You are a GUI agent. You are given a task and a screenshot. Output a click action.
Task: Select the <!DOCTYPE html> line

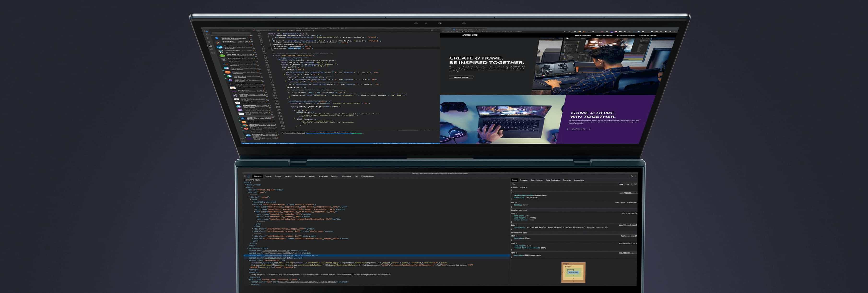coord(252,180)
